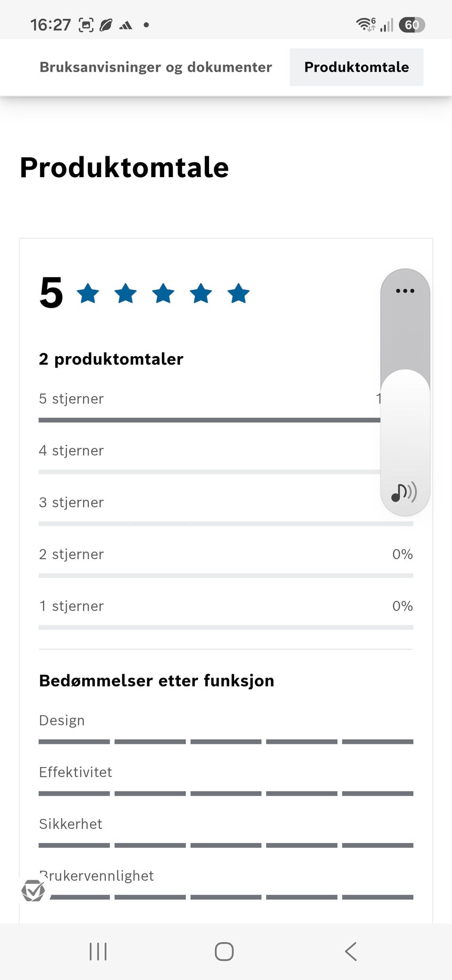Viewport: 452px width, 980px height.
Task: Switch to Bruksanvisninger og dokumenter tab
Action: [156, 67]
